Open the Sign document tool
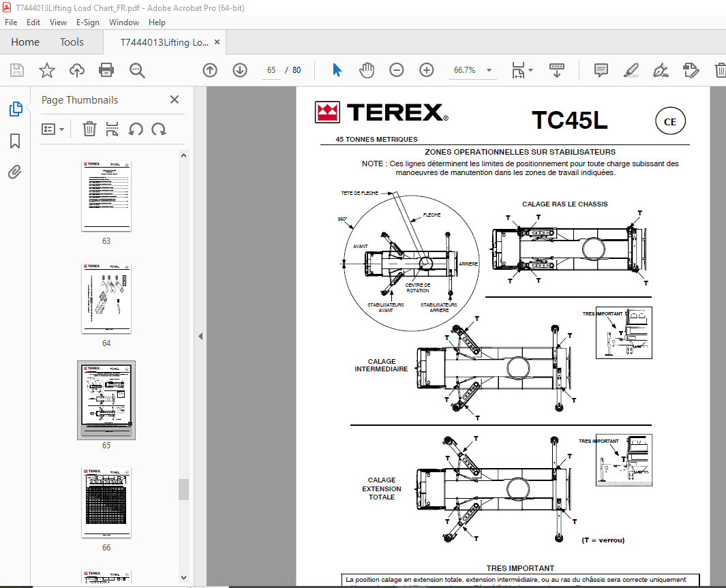Viewport: 726px width, 588px height. click(661, 70)
